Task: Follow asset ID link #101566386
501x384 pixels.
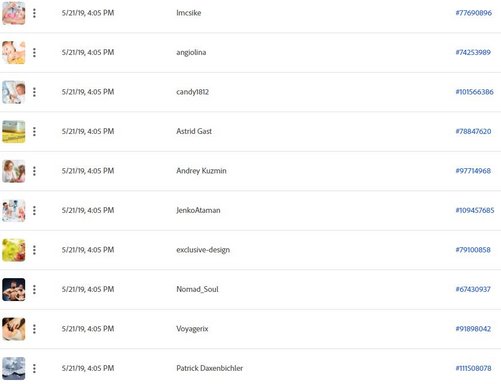Action: [x=474, y=92]
